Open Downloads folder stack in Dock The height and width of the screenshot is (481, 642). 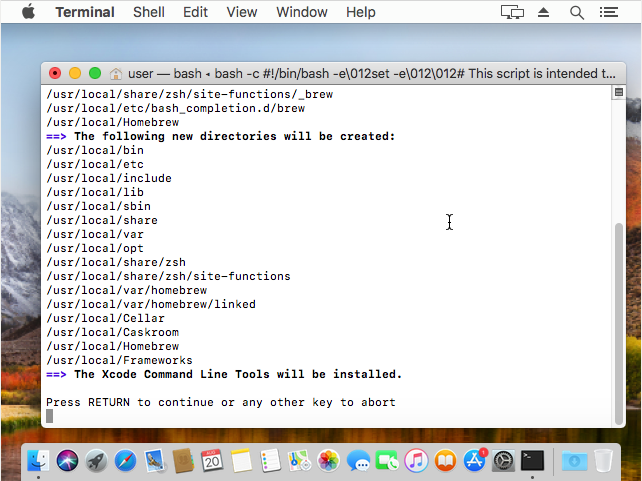(x=574, y=461)
